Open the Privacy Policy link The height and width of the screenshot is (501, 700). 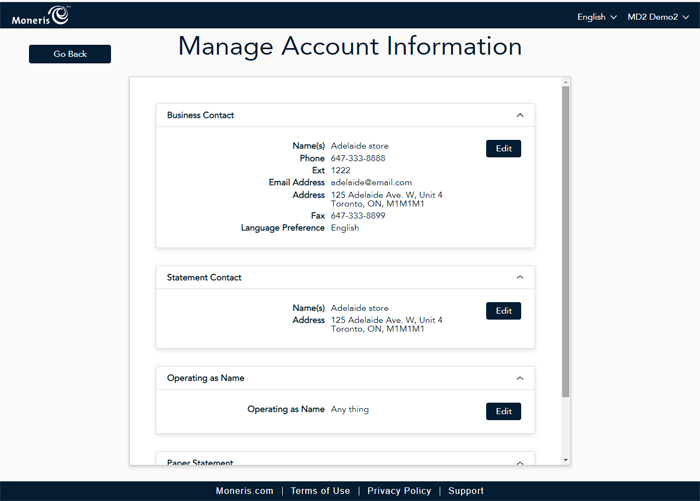tap(399, 491)
